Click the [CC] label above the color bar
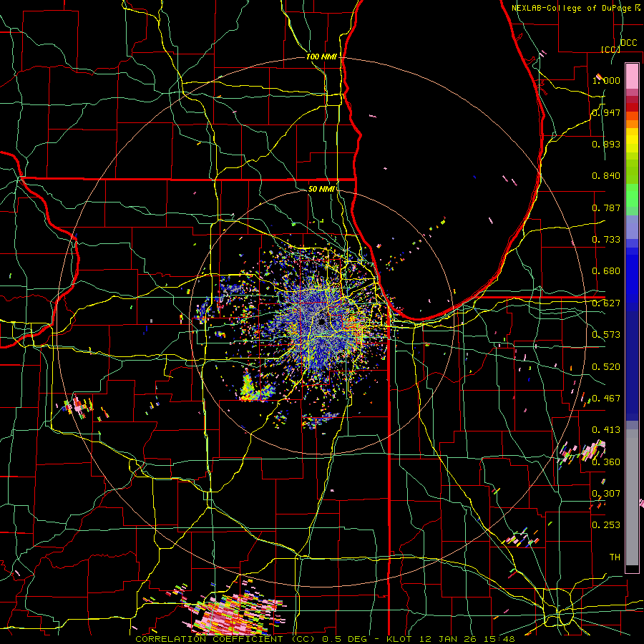Screen dimensions: 644x644 (610, 49)
